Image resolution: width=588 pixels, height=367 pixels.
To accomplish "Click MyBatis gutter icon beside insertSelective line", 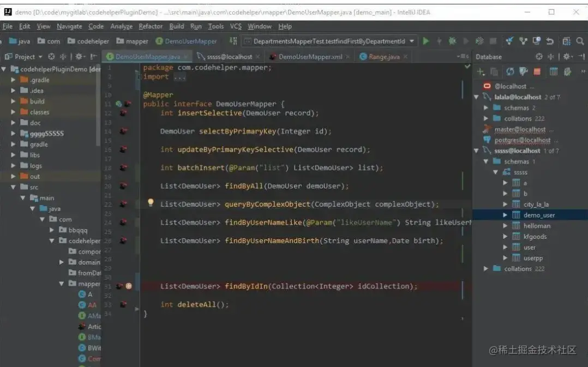I will tap(123, 113).
